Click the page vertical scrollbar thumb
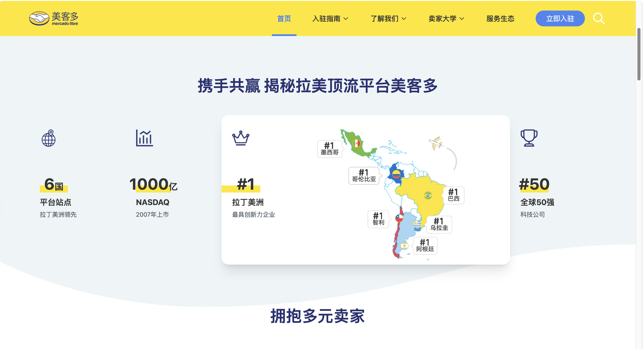644x349 pixels. point(639,54)
